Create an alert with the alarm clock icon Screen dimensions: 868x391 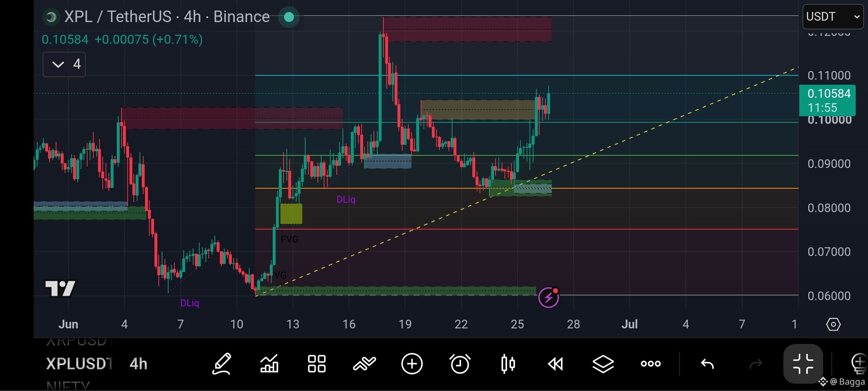click(x=460, y=363)
